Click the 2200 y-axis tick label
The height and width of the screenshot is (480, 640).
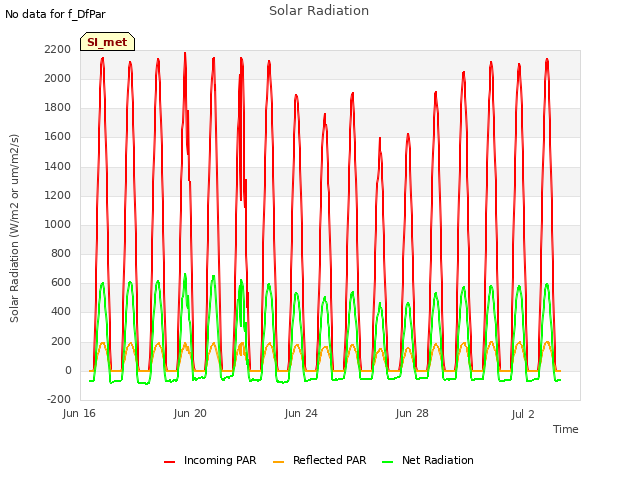click(58, 49)
